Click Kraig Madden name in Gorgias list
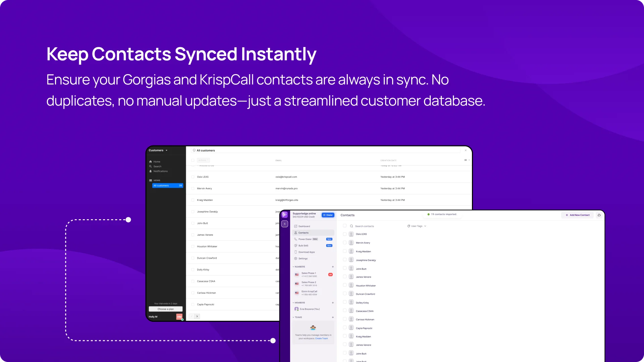The image size is (644, 362). point(205,200)
